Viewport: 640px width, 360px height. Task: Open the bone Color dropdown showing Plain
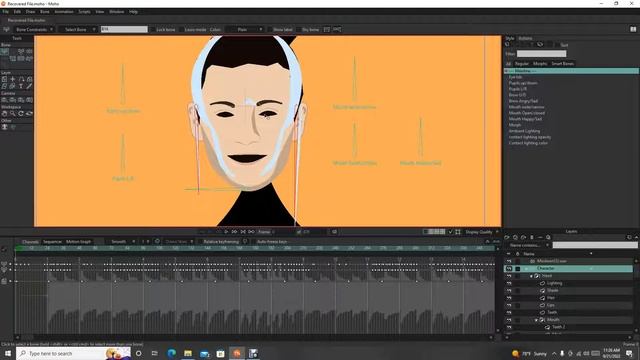tap(244, 30)
